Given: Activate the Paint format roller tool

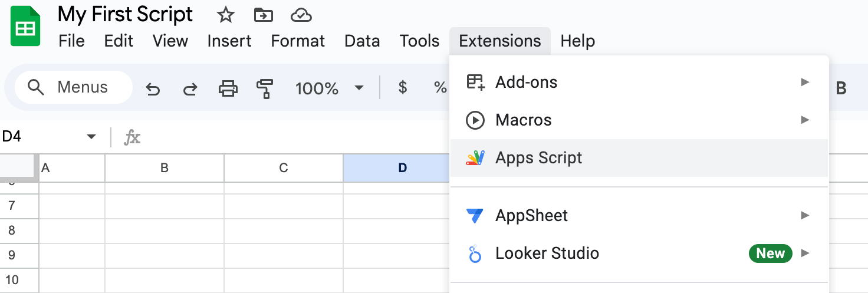Looking at the screenshot, I should [264, 89].
